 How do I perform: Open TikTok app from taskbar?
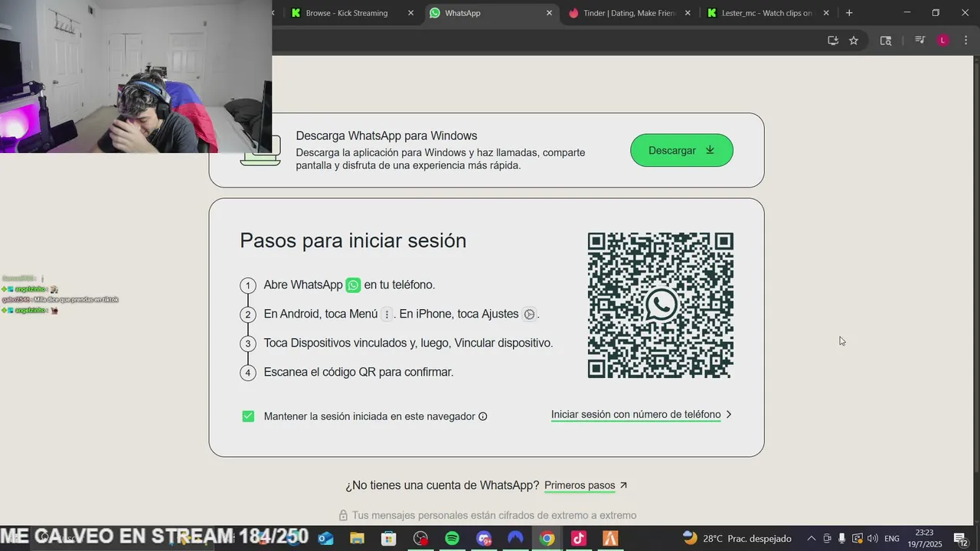[578, 539]
